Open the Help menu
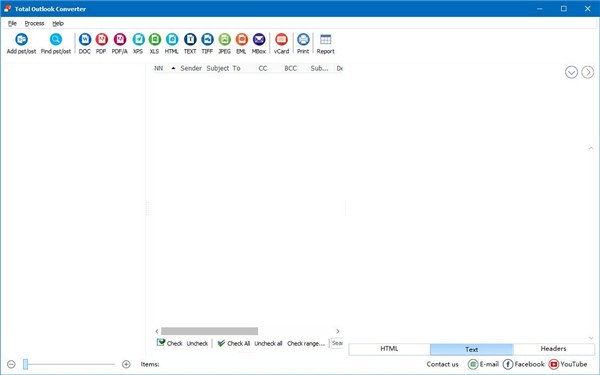The width and height of the screenshot is (600, 375). click(58, 23)
